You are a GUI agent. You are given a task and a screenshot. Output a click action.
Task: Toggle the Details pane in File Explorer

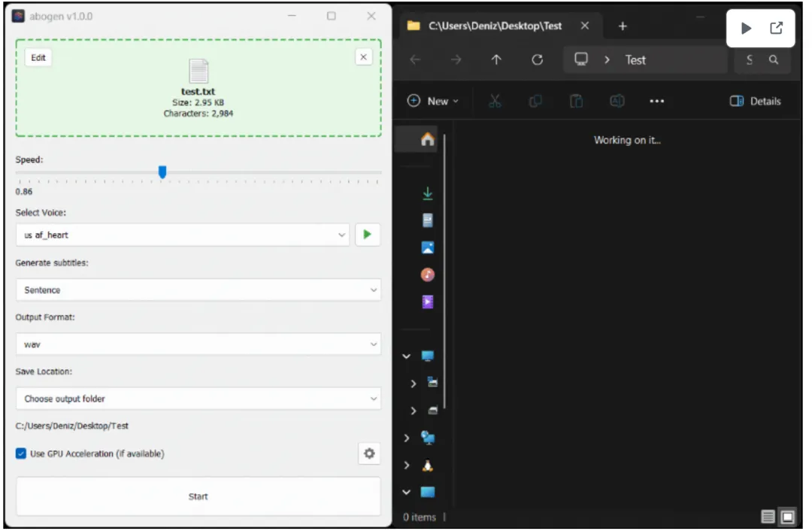[755, 102]
